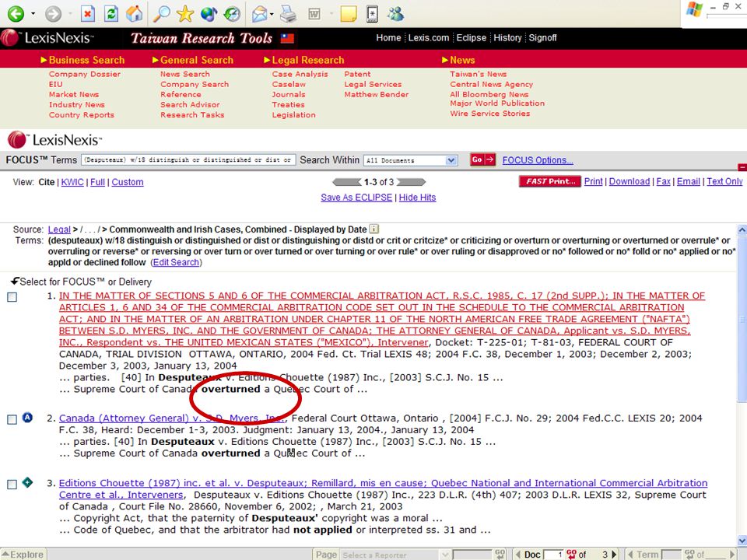Click the Taiwan flag icon
Viewport: 747px width, 560px height.
[x=287, y=38]
